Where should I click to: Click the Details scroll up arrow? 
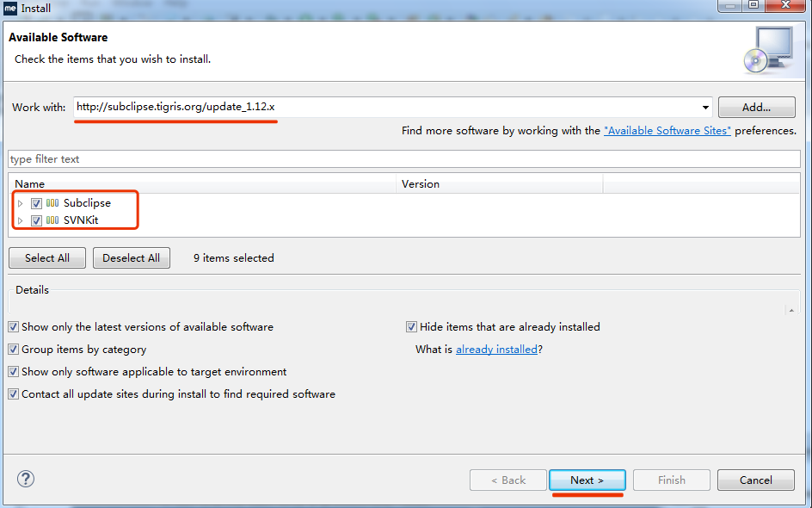[x=791, y=310]
